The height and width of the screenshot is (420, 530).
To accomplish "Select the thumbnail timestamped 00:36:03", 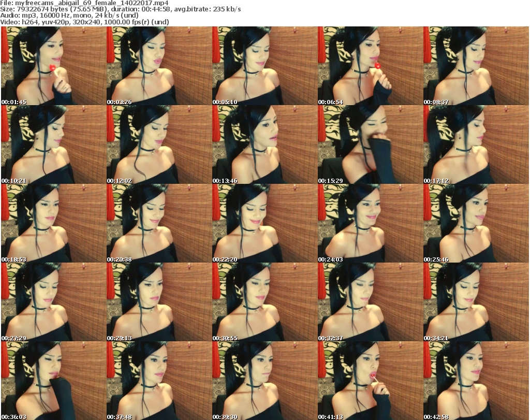I will coord(54,381).
